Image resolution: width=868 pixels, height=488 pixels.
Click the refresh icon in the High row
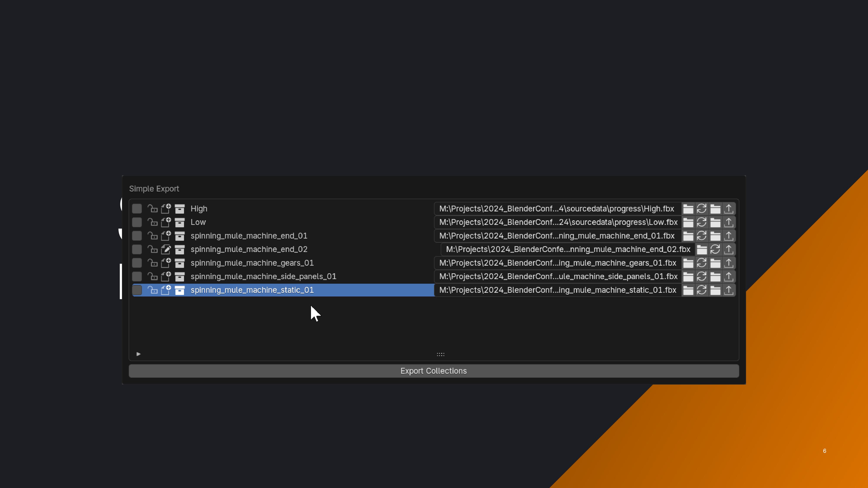702,209
